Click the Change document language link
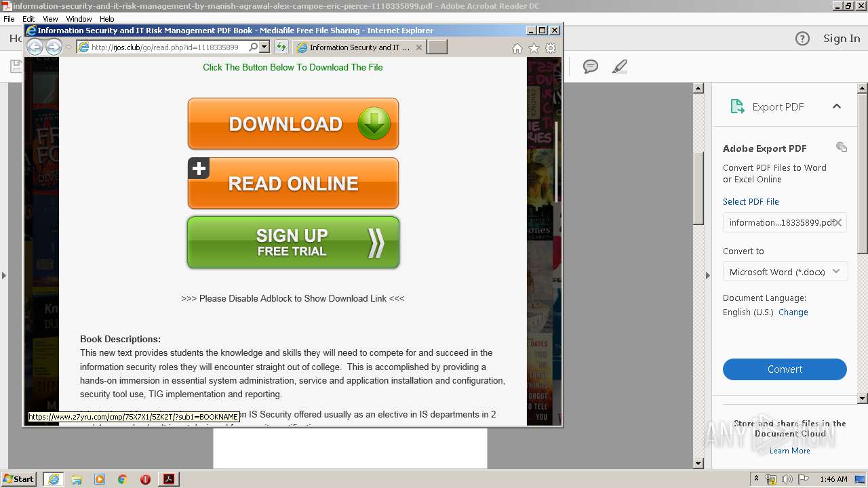 click(x=793, y=312)
